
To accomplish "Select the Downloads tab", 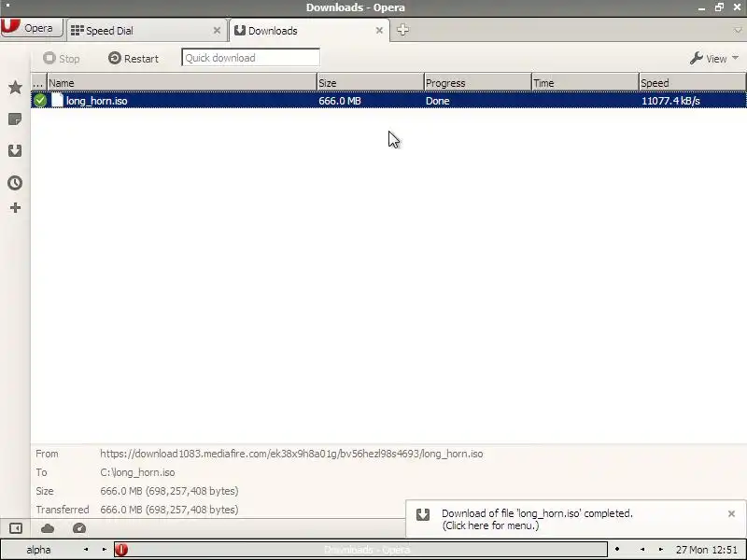I will [309, 31].
